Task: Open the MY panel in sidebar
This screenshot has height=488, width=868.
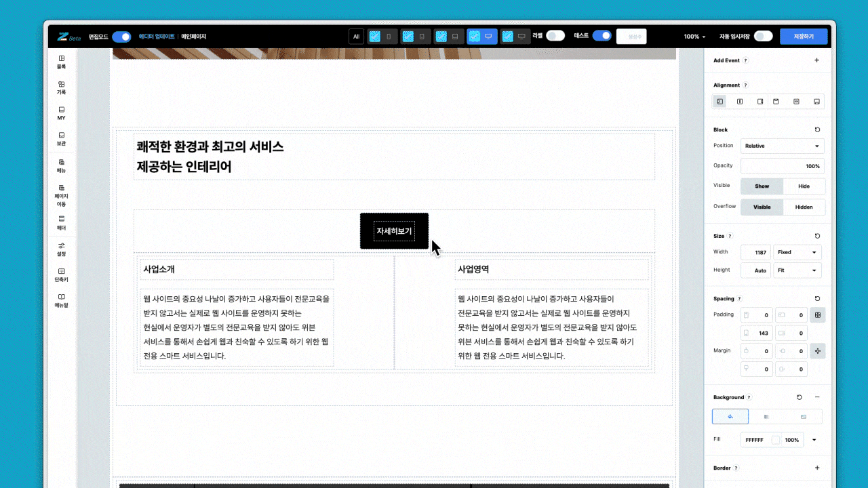Action: 61,113
